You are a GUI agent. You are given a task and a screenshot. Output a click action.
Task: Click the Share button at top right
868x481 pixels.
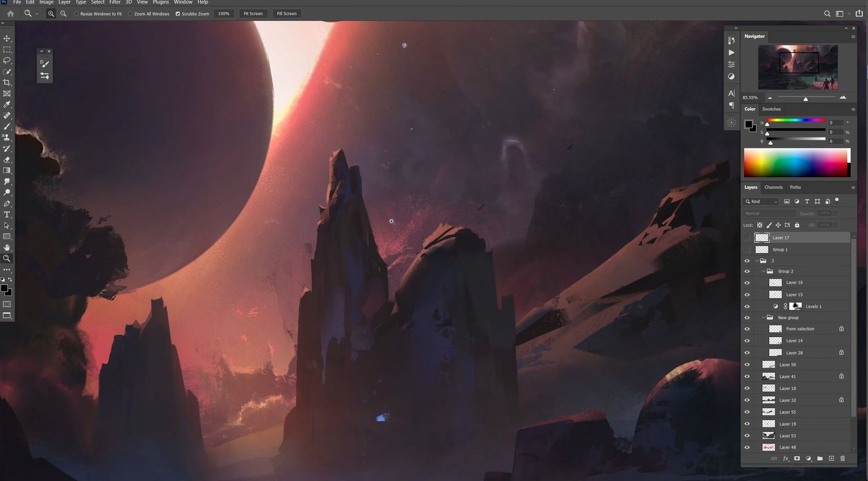coord(859,13)
